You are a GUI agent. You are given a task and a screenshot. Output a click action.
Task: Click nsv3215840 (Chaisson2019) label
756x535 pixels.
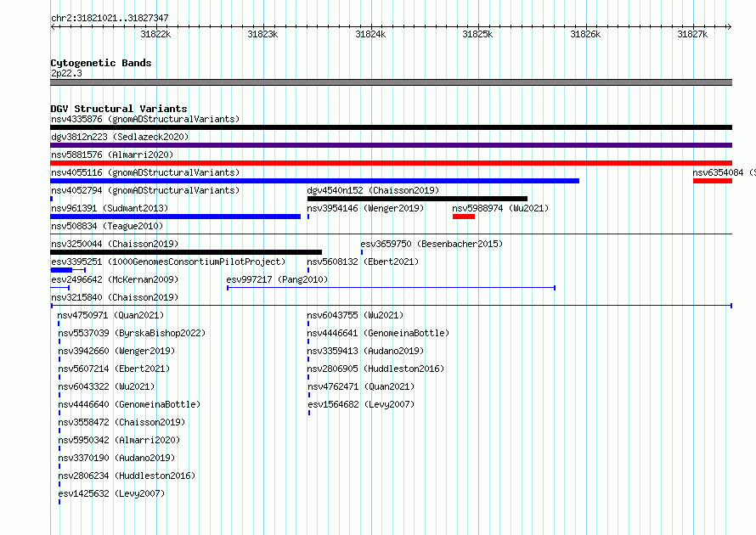(x=115, y=297)
